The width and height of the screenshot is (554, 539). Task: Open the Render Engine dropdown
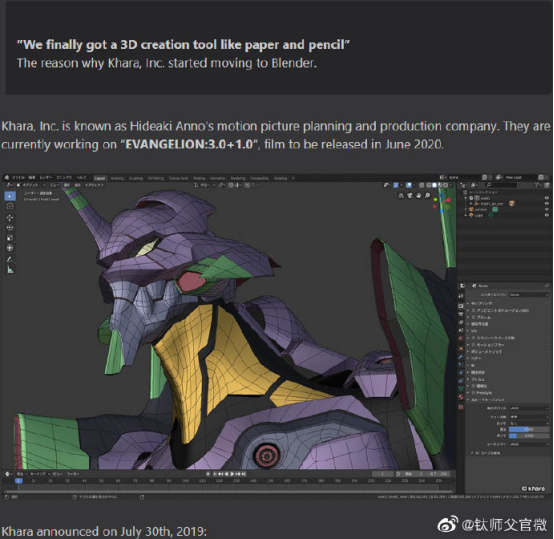529,295
